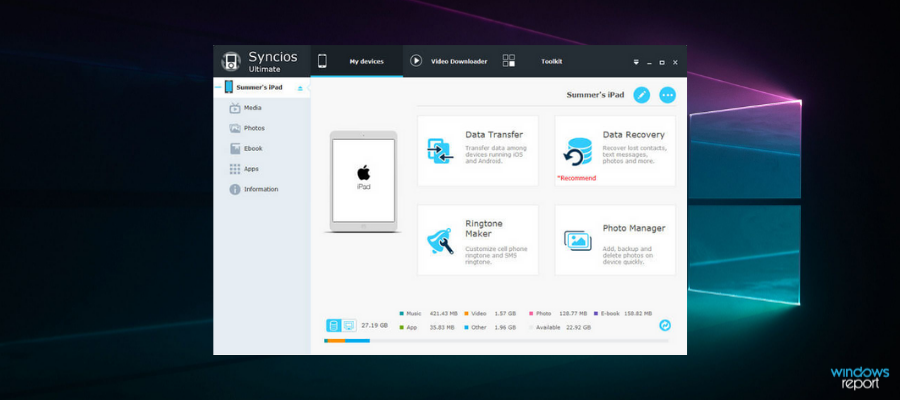Viewport: 900px width, 400px height.
Task: Click the iPad device image
Action: [363, 181]
